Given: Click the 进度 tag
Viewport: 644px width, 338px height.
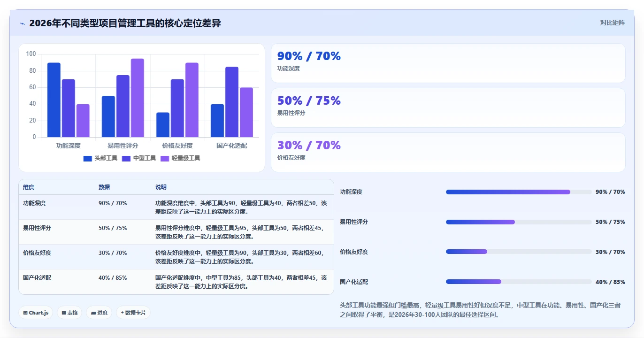Looking at the screenshot, I should pyautogui.click(x=99, y=313).
